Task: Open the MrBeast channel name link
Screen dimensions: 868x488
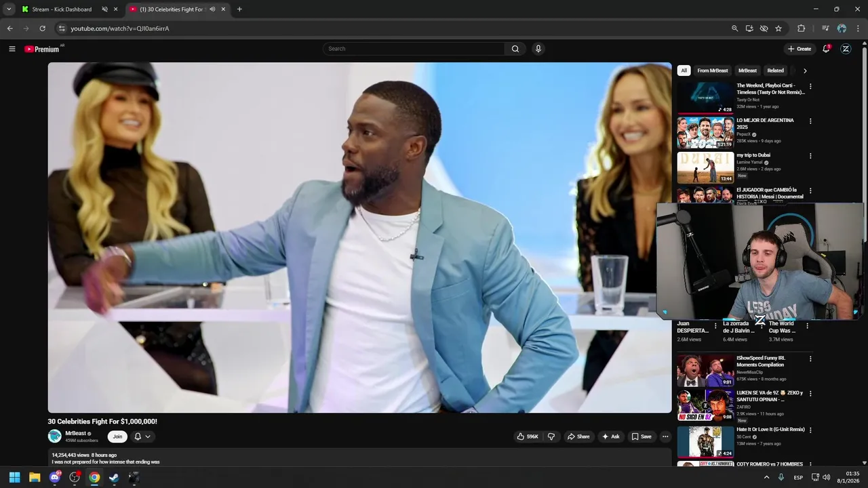Action: coord(75,433)
